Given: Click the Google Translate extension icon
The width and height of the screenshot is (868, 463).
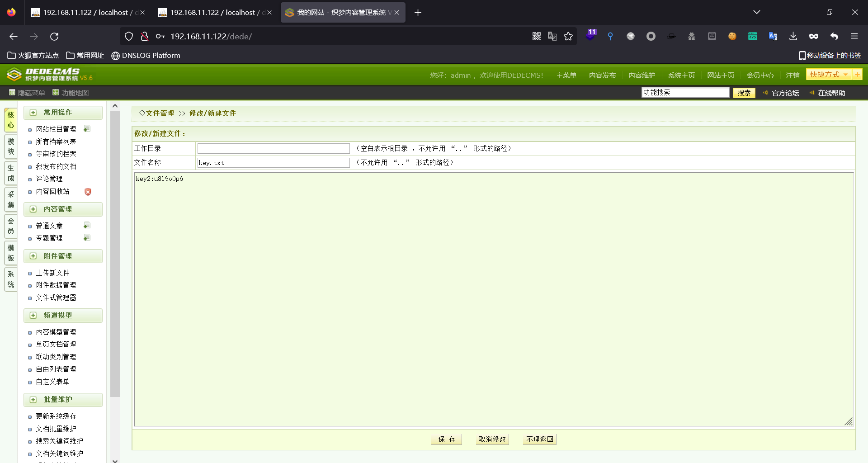Looking at the screenshot, I should coord(773,37).
